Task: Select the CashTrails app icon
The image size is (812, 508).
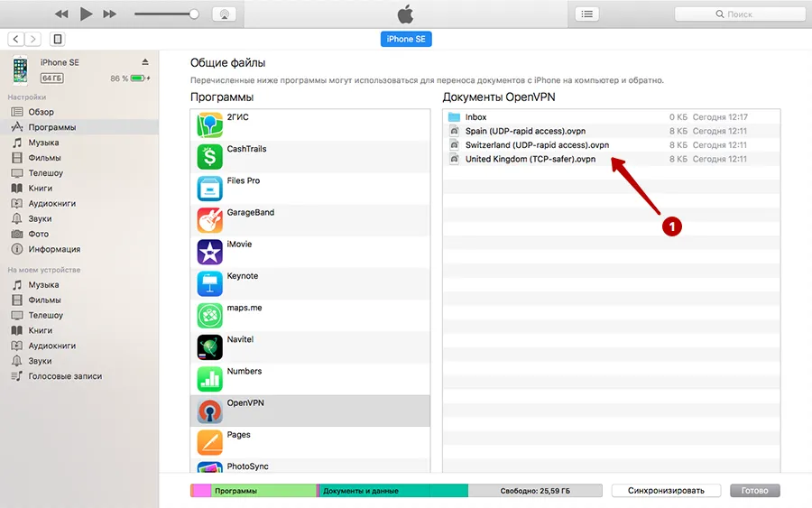Action: tap(209, 157)
